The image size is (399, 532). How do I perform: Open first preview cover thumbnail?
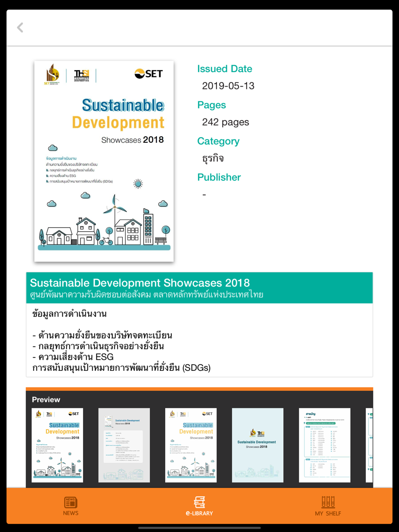coord(57,445)
